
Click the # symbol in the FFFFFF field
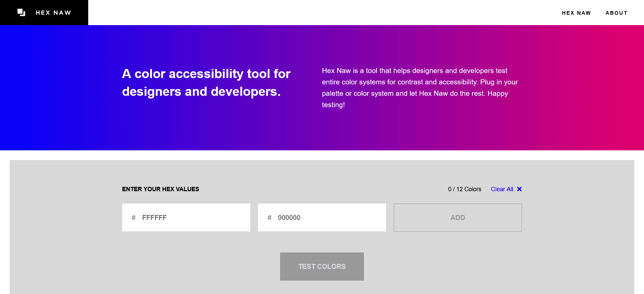pyautogui.click(x=133, y=218)
